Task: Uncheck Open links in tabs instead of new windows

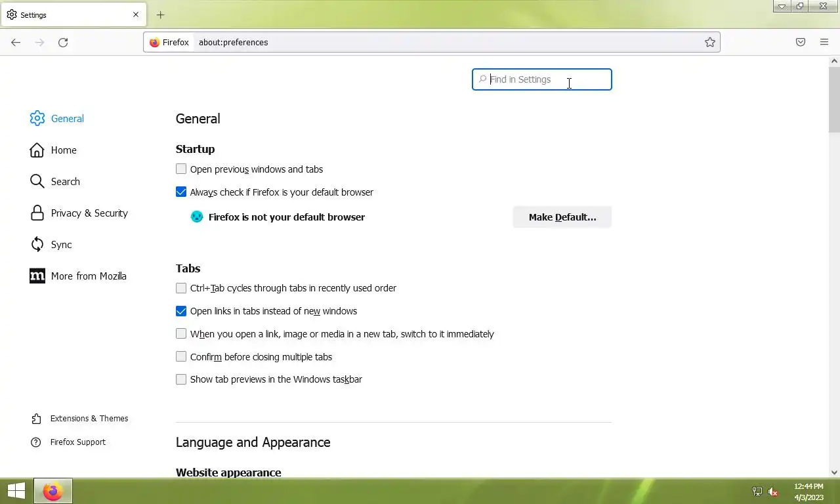Action: pyautogui.click(x=181, y=310)
